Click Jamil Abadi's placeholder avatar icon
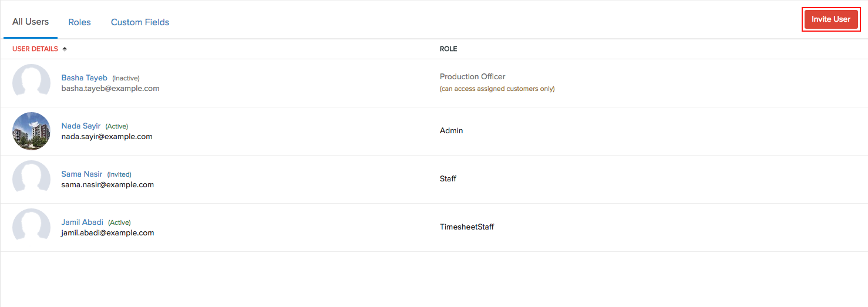The height and width of the screenshot is (307, 868). (31, 227)
